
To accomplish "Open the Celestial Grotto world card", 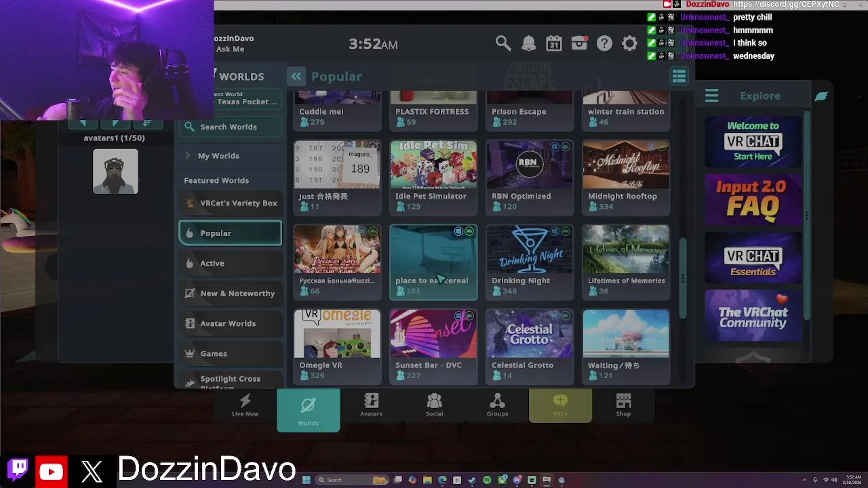I will [530, 346].
